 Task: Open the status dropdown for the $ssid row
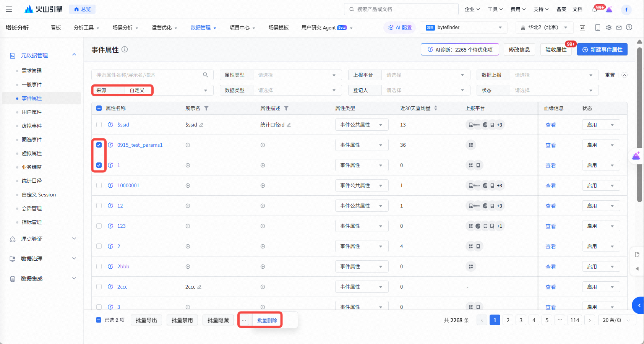600,125
